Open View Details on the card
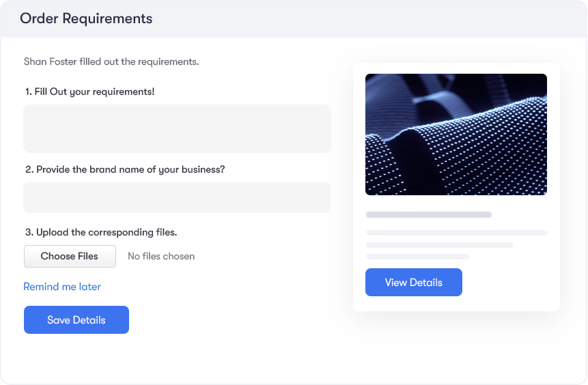Viewport: 588px width, 385px height. 413,283
